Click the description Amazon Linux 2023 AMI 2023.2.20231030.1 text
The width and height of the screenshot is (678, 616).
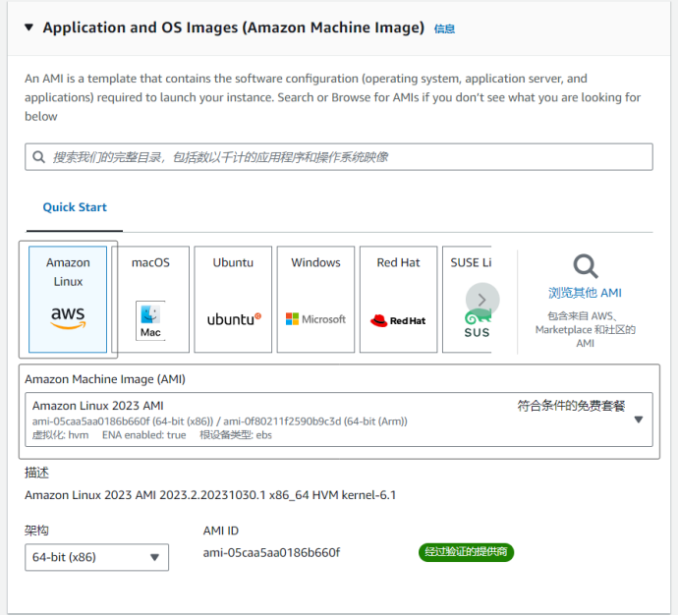[x=210, y=495]
